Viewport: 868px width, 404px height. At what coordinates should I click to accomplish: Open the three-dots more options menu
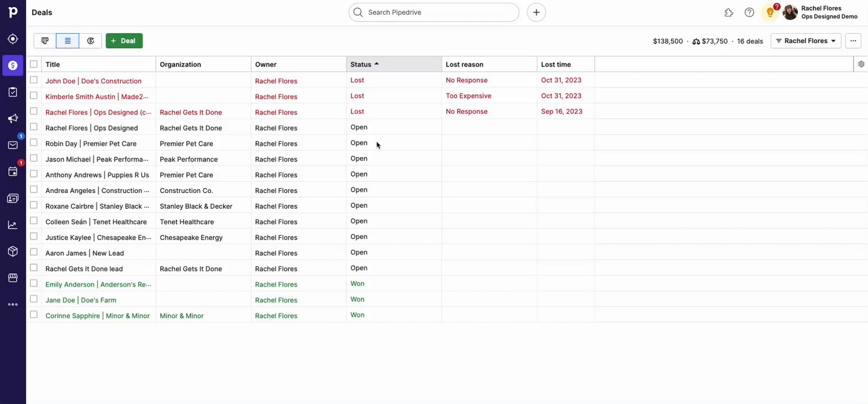click(853, 41)
